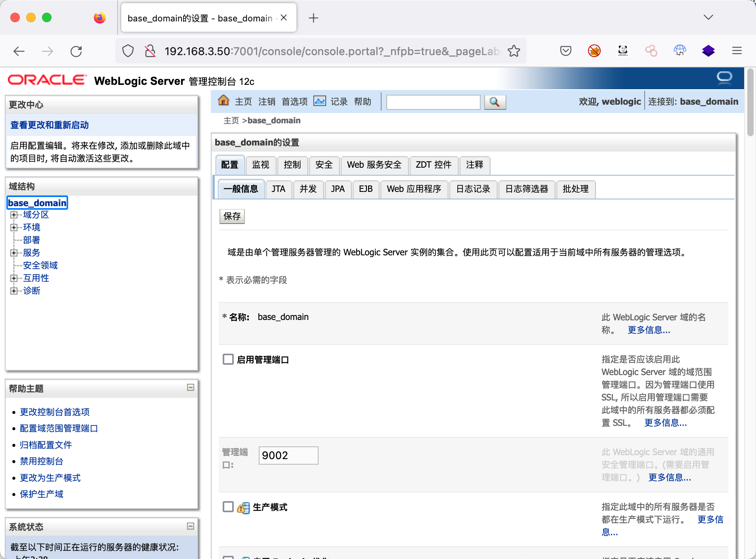The width and height of the screenshot is (756, 559).
Task: Click the magnifier search button
Action: (494, 102)
